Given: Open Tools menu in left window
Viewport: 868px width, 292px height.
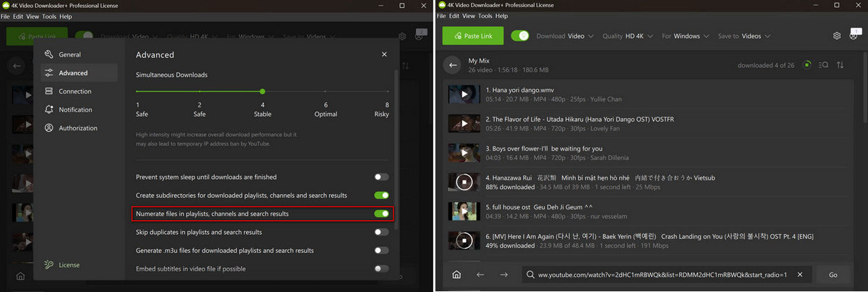Looking at the screenshot, I should coord(49,16).
